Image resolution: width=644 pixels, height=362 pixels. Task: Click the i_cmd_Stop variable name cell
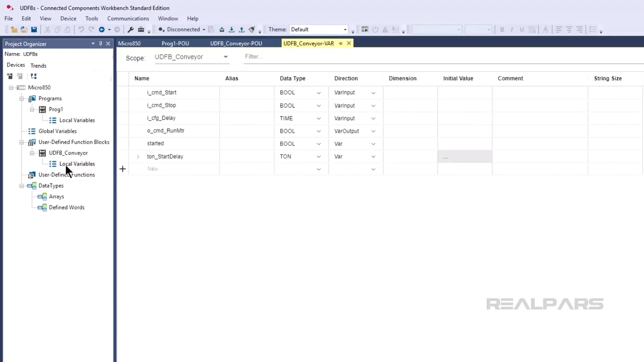tap(174, 105)
